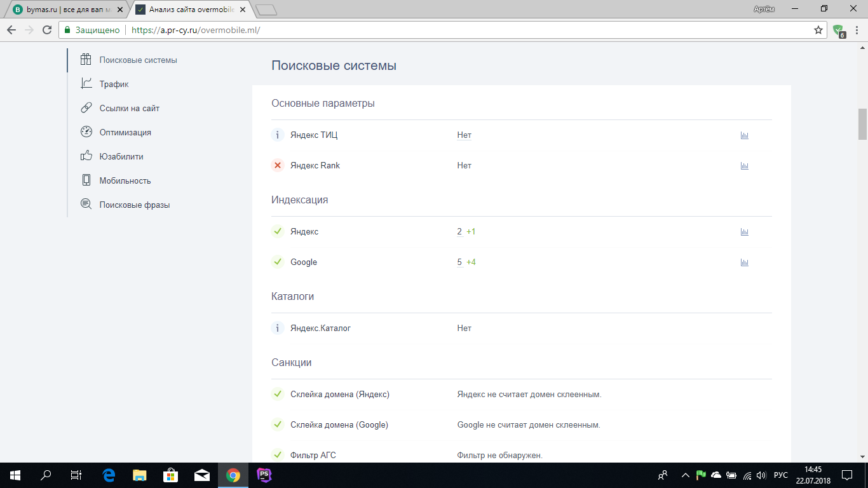The width and height of the screenshot is (868, 488).
Task: Click the Яндекс.Каталог value Нет
Action: pos(464,328)
